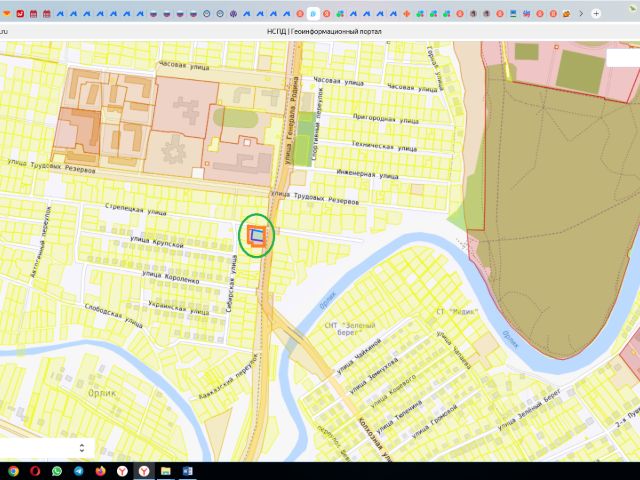The width and height of the screenshot is (640, 480).
Task: Click the 'улица Крупской' label
Action: (x=157, y=241)
